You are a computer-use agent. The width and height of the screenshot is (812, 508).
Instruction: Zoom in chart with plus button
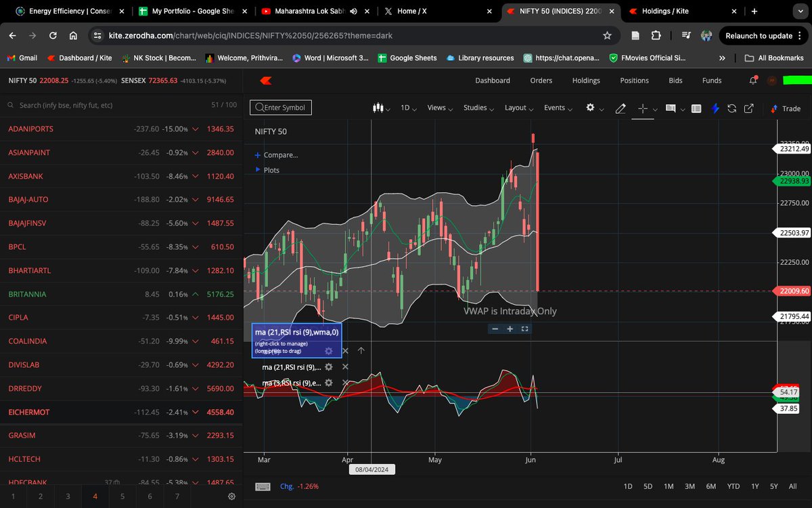pos(510,329)
